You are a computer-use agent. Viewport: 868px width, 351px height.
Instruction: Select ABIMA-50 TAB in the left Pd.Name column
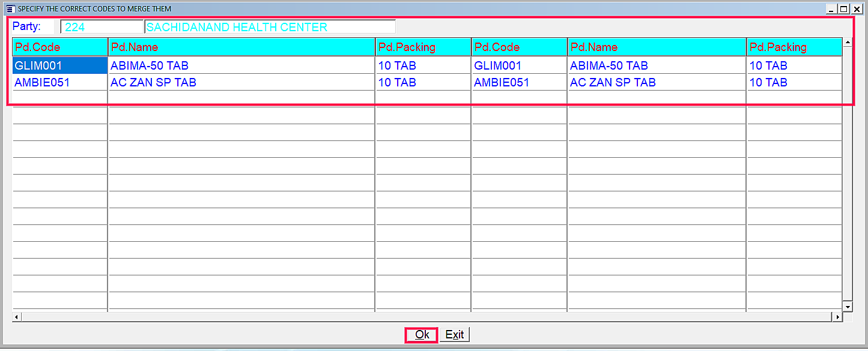coord(241,65)
